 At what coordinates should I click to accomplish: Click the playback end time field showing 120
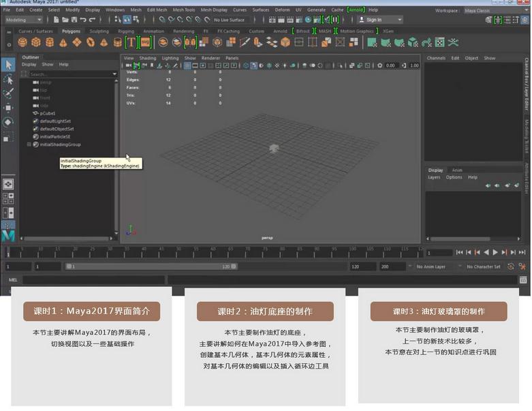coord(362,267)
